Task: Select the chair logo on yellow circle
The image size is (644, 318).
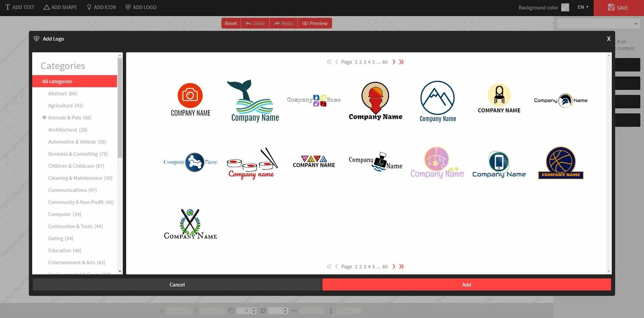Action: coord(499,98)
